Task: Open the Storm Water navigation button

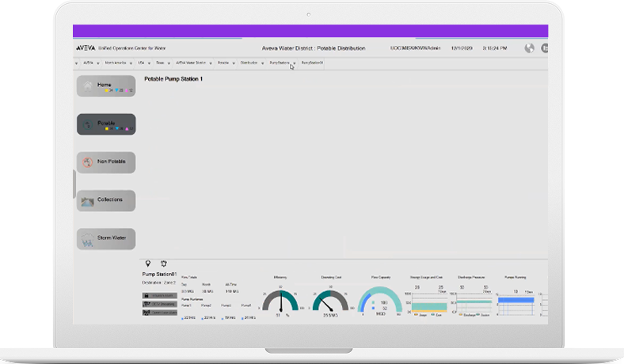Action: (x=106, y=239)
